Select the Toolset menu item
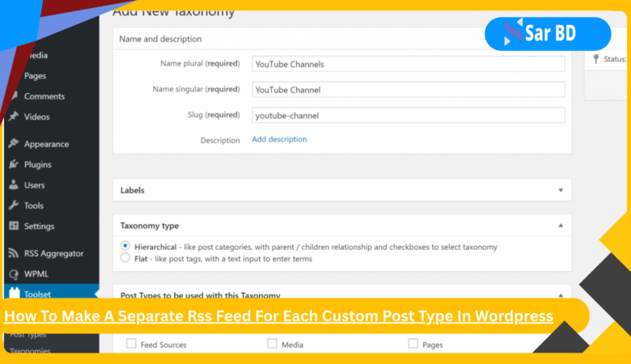The width and height of the screenshot is (631, 364). click(x=37, y=294)
